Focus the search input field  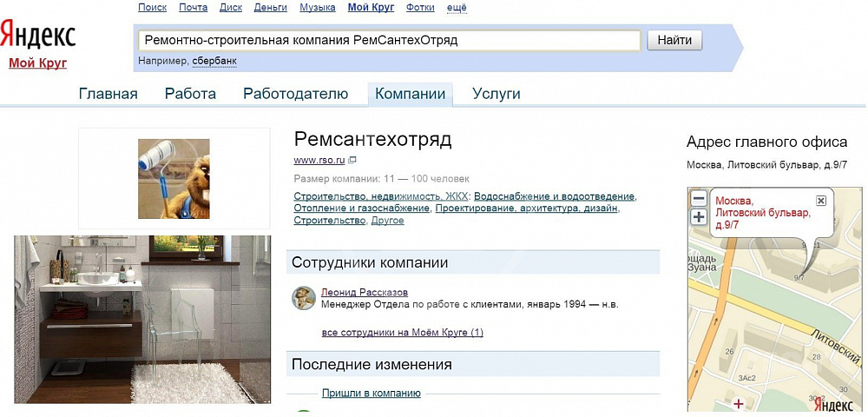tap(389, 41)
